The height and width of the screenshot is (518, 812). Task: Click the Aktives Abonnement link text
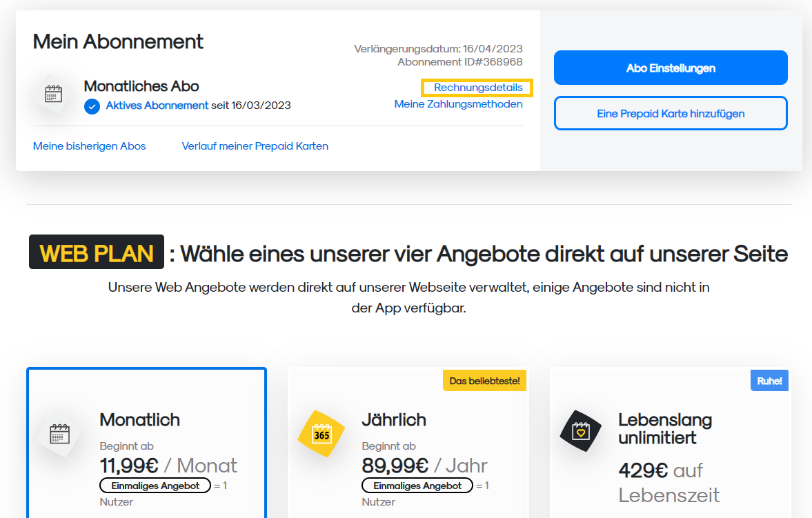(x=157, y=106)
